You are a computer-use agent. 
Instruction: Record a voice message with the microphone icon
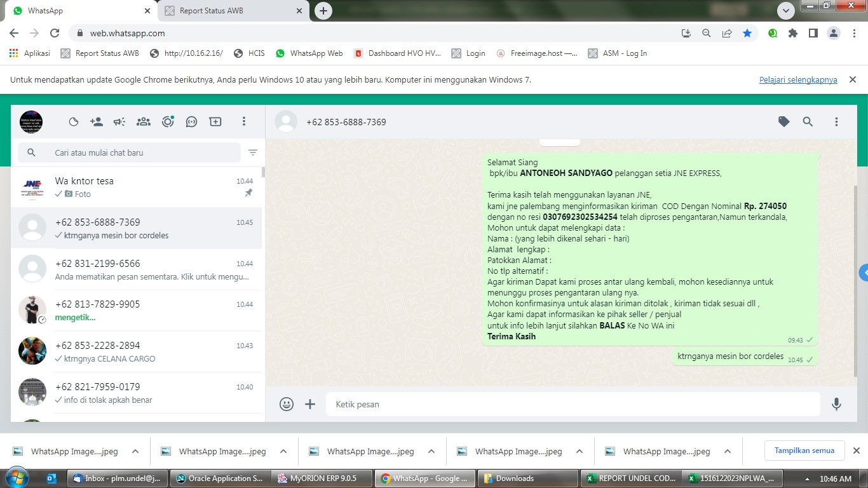point(836,404)
